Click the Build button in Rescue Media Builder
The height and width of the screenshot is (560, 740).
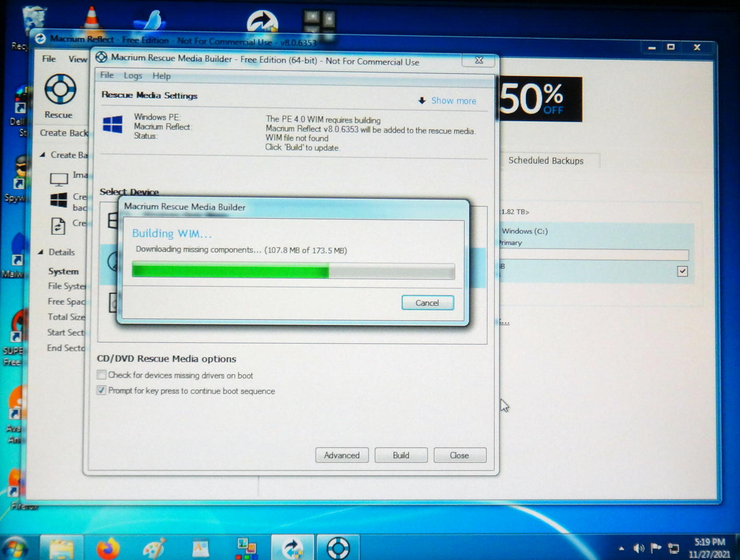click(x=401, y=455)
